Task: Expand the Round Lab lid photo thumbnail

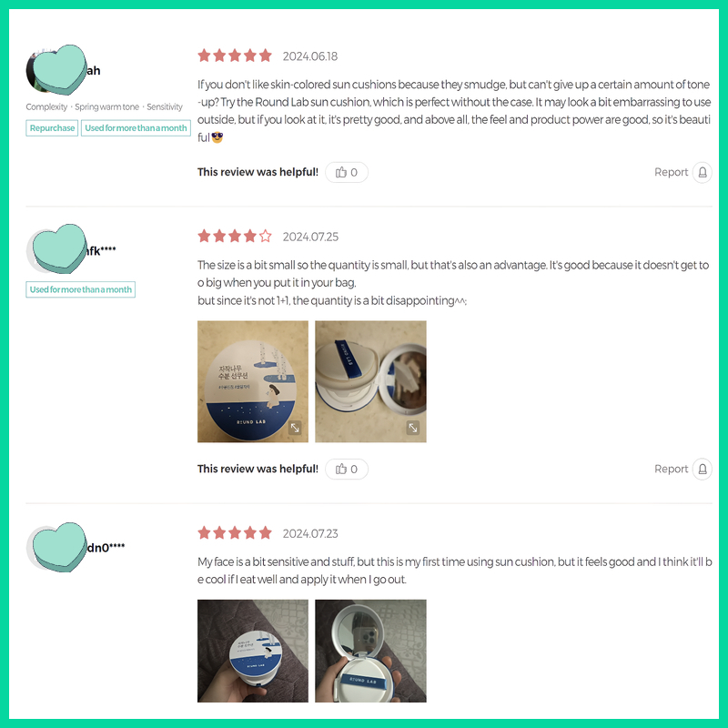Action: pos(253,381)
